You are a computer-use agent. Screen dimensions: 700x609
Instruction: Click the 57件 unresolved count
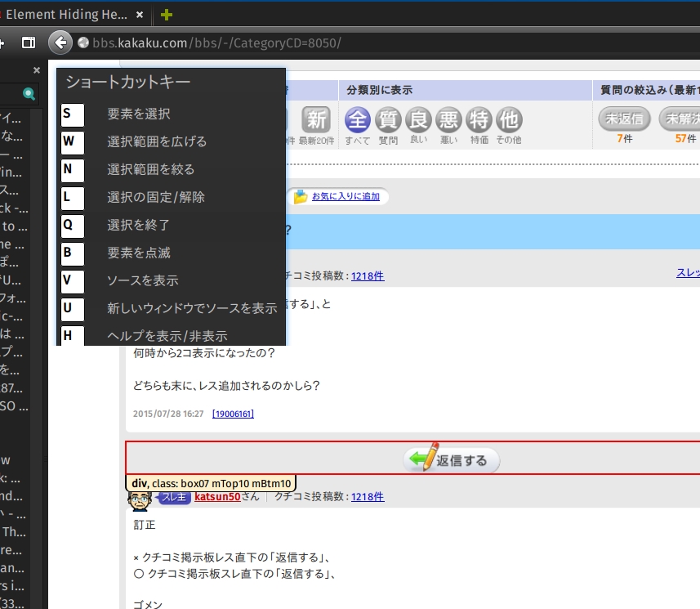pos(686,138)
